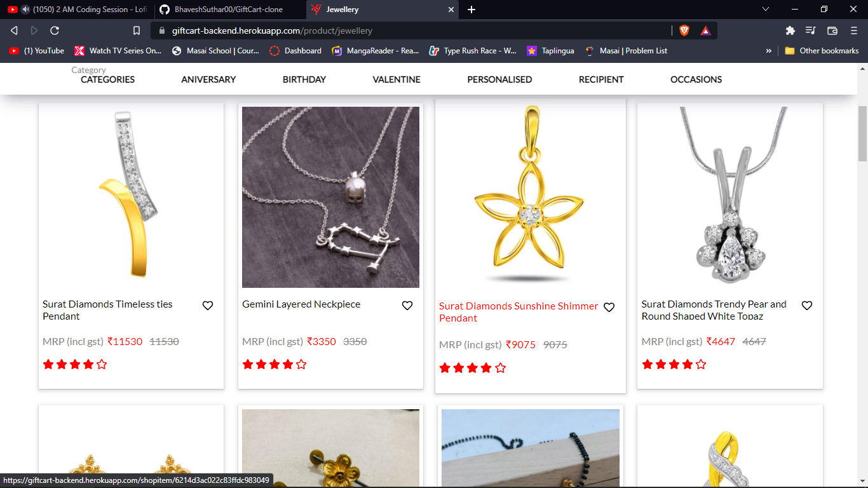Open Type Rush Race bookmark
This screenshot has width=868, height=488.
pyautogui.click(x=473, y=51)
